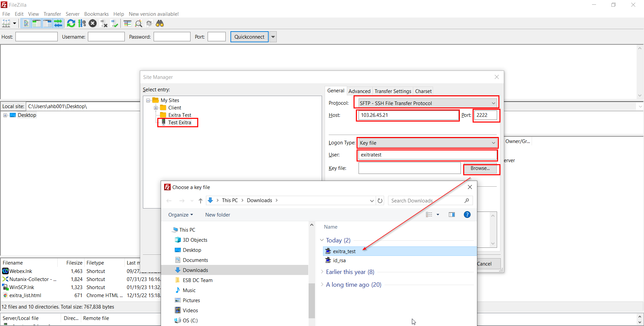Show the preview pane
This screenshot has width=644, height=326.
(452, 215)
